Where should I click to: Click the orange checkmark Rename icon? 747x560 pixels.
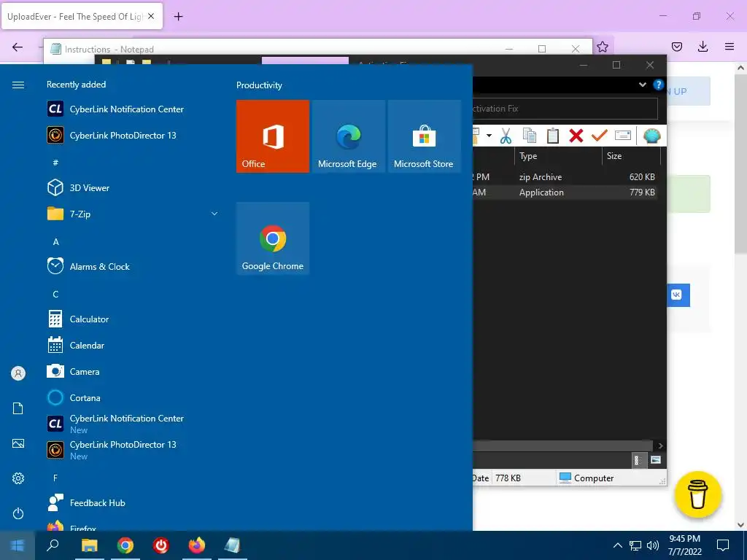(600, 136)
